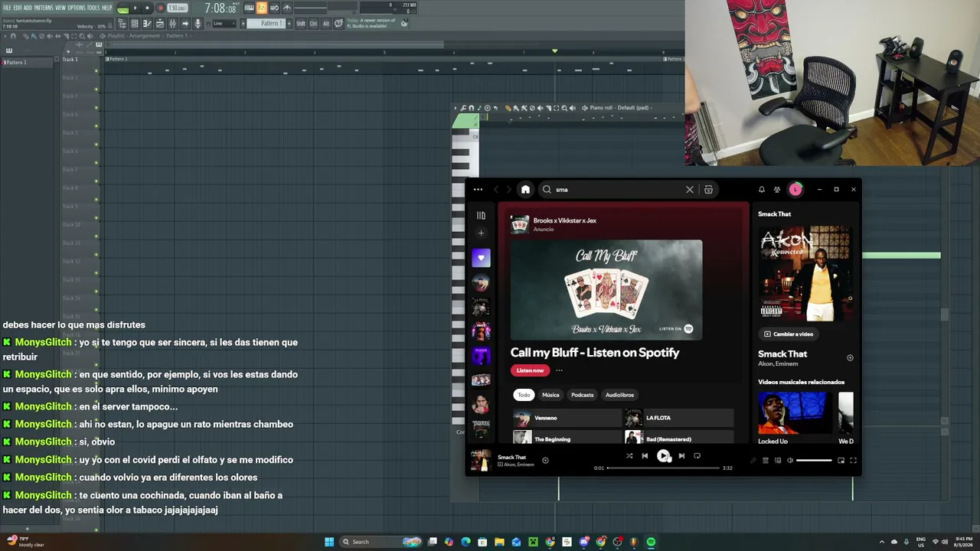The height and width of the screenshot is (551, 980).
Task: Clear the Spotify search text
Action: (x=690, y=190)
